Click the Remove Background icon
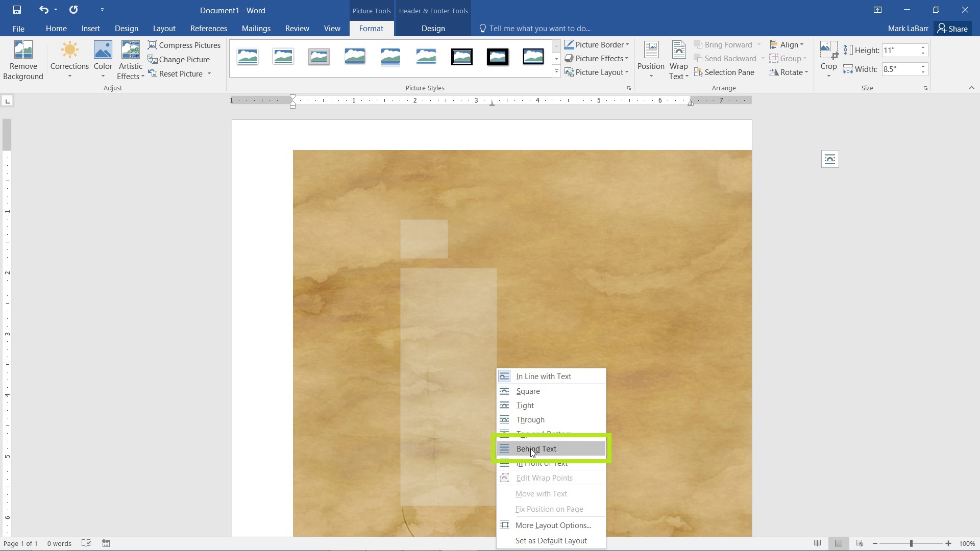The width and height of the screenshot is (980, 551). [24, 60]
